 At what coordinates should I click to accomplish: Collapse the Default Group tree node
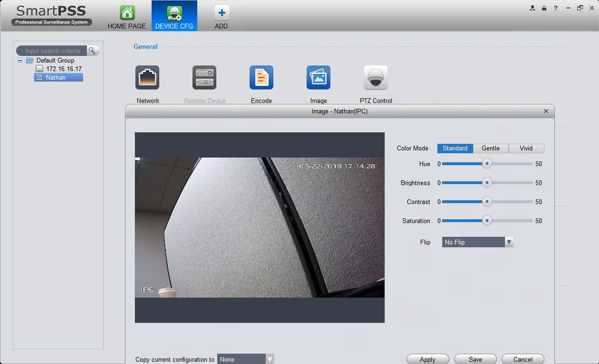(20, 60)
